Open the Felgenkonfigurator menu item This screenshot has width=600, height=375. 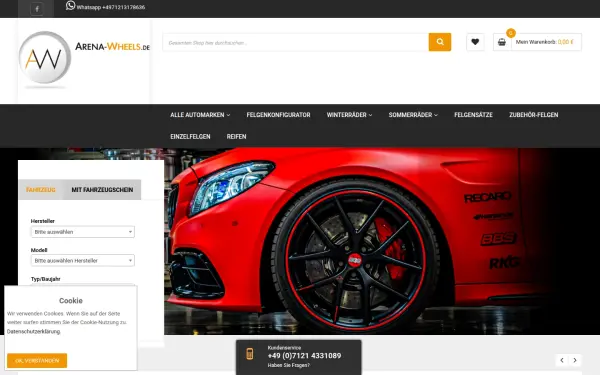click(x=278, y=115)
